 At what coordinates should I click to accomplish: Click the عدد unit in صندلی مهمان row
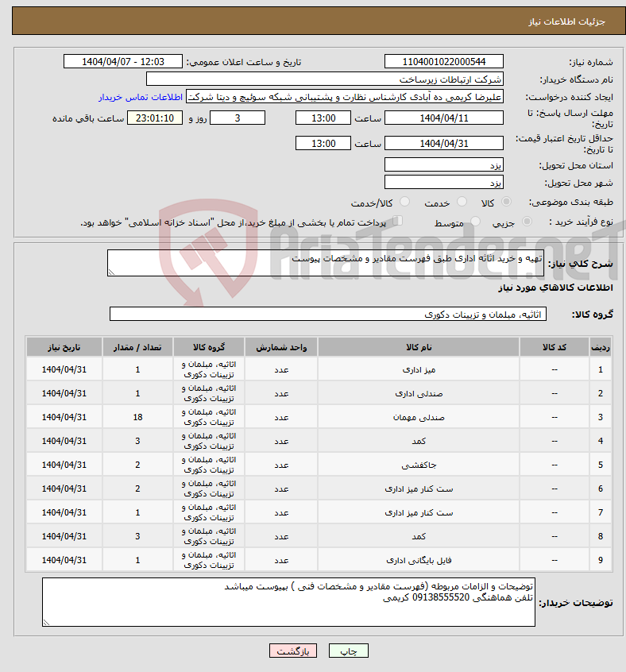tap(281, 418)
